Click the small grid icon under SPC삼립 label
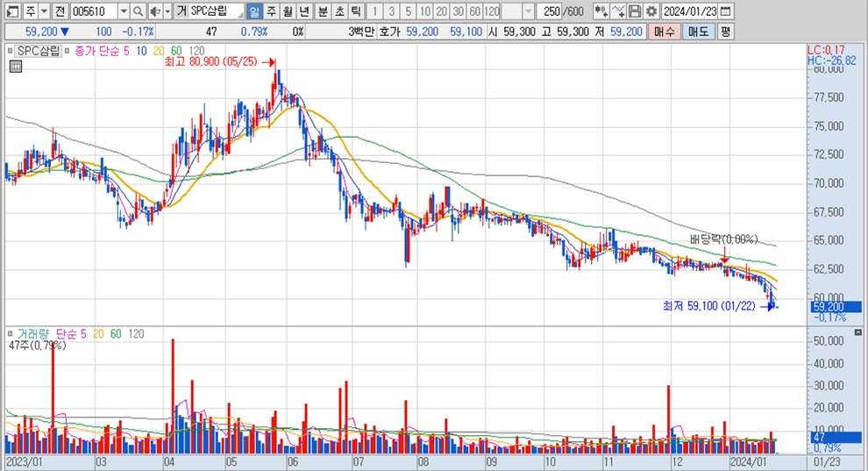 point(13,64)
